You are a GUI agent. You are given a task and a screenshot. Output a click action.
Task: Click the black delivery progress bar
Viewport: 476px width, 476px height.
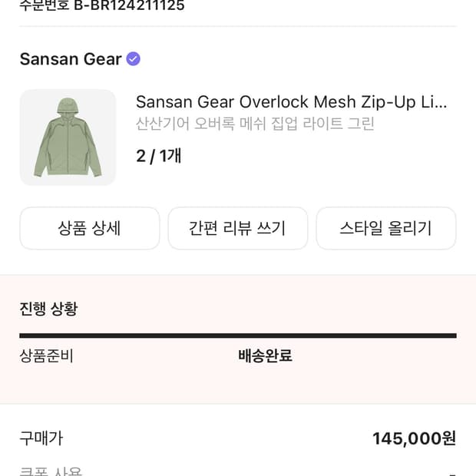tap(237, 336)
